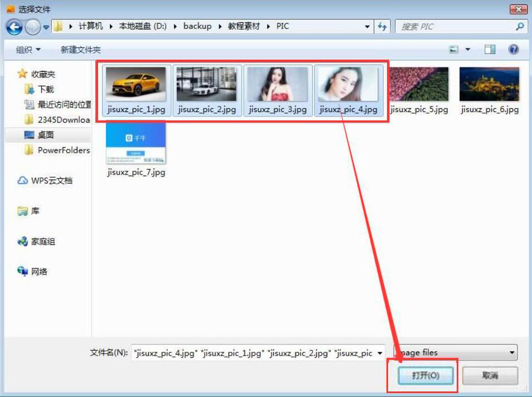The height and width of the screenshot is (397, 532).
Task: Click the change view icon
Action: pos(453,50)
